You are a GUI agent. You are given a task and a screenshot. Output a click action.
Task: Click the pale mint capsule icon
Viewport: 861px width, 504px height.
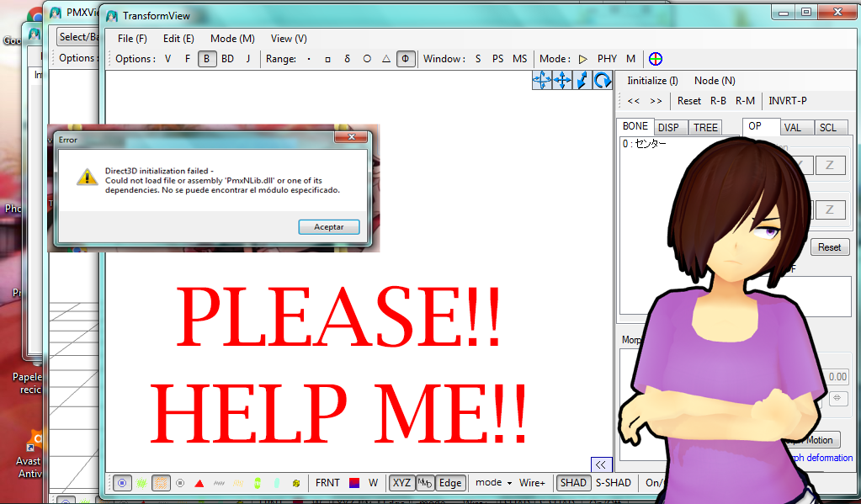(x=277, y=483)
